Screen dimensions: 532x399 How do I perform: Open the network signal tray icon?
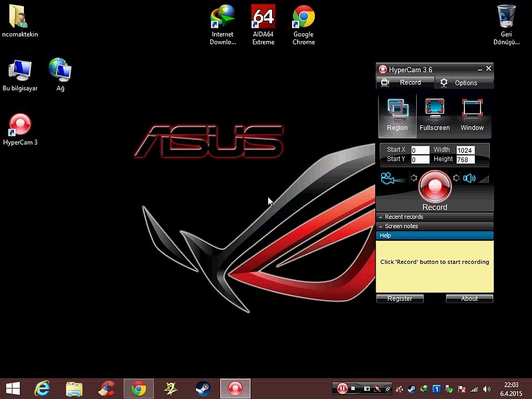point(474,389)
